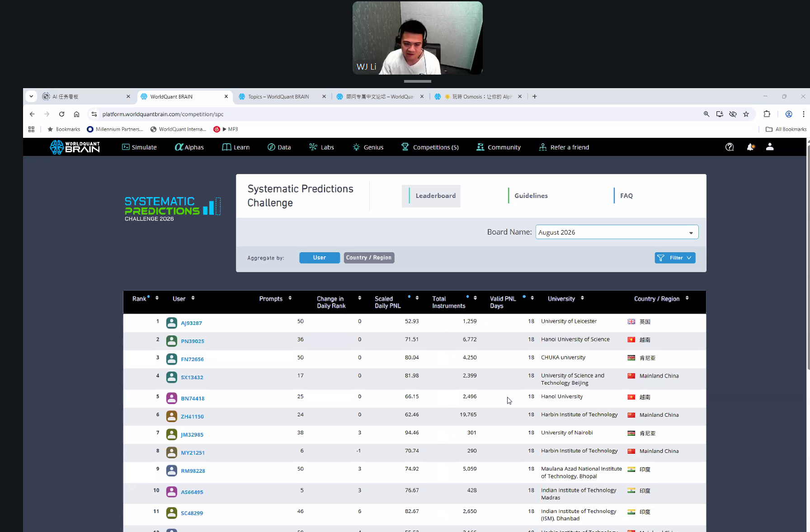Viewport: 810px width, 532px height.
Task: Aggregate leaderboard by User
Action: (x=320, y=258)
